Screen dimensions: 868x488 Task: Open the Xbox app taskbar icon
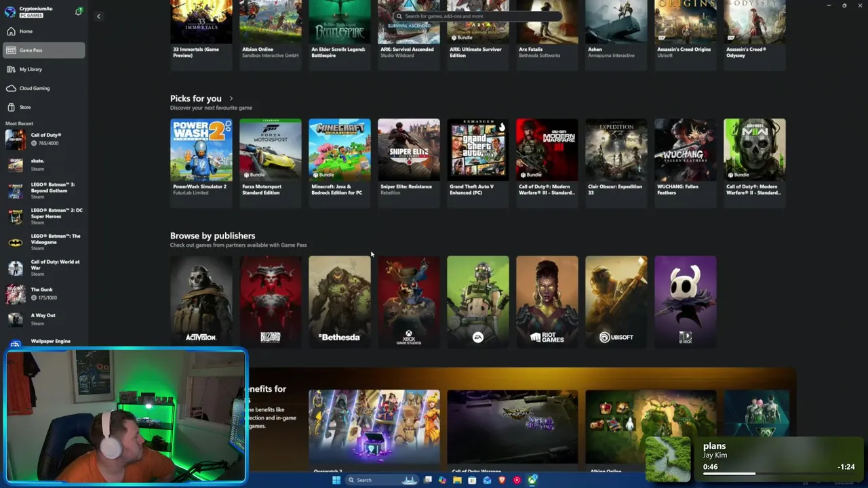532,480
